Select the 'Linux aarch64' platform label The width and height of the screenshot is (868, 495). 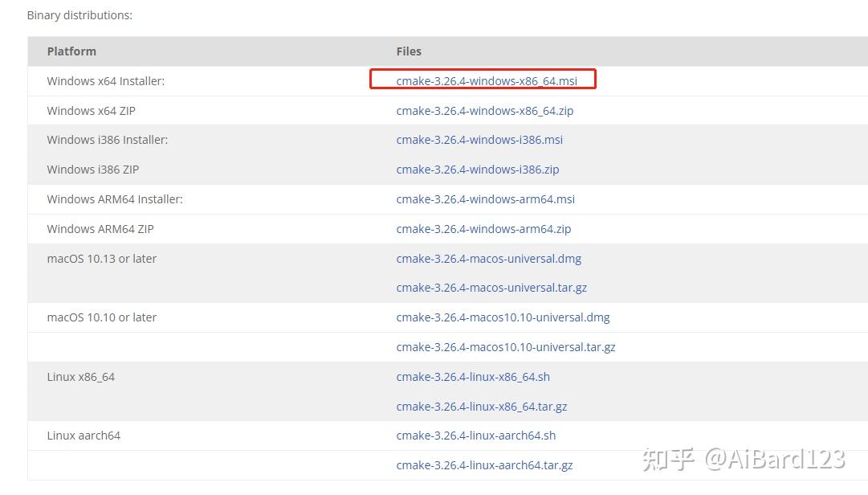84,436
